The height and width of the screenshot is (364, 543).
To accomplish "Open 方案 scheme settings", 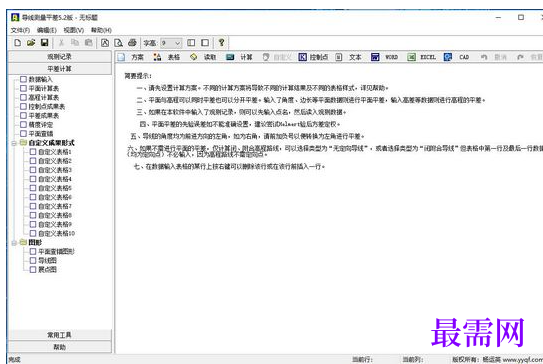I will click(131, 57).
